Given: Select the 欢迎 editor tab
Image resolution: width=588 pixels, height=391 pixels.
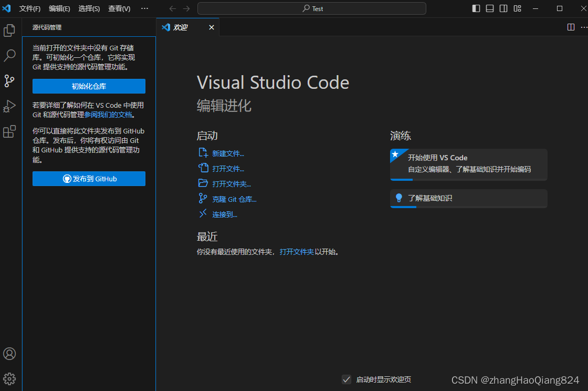Looking at the screenshot, I should pos(187,27).
